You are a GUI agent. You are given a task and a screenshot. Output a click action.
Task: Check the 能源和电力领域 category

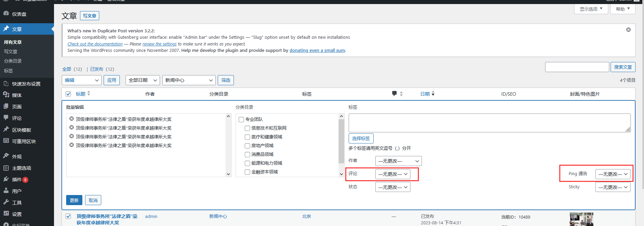tap(247, 163)
